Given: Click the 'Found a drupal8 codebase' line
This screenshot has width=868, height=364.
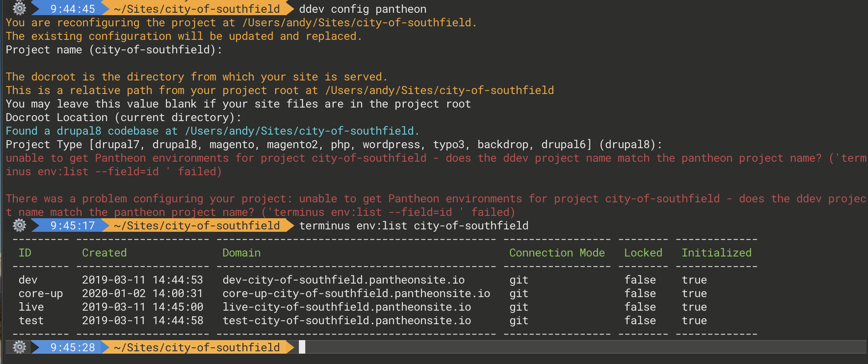Looking at the screenshot, I should coord(212,131).
